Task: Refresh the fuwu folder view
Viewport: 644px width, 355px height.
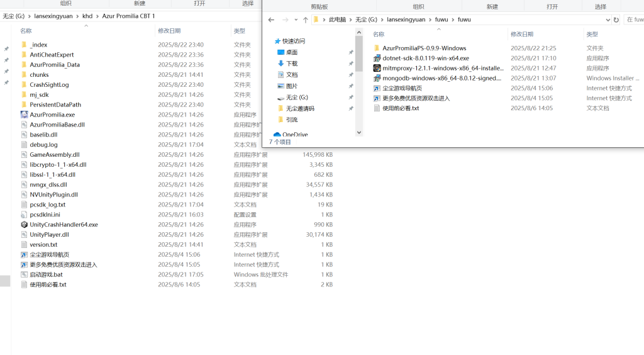Action: click(x=616, y=20)
